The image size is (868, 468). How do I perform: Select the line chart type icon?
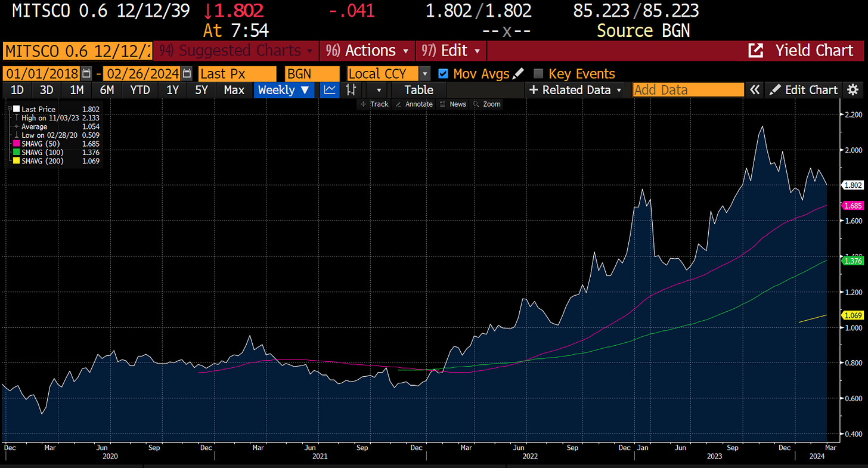point(329,89)
